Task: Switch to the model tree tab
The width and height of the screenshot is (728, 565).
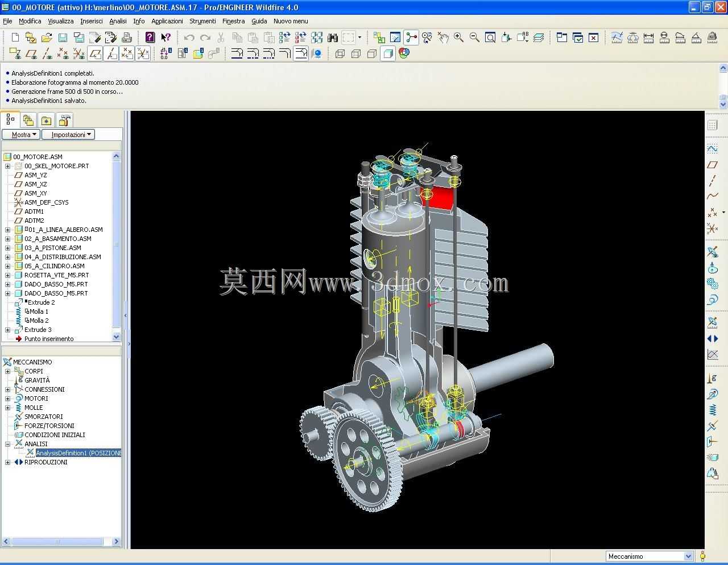Action: click(10, 119)
